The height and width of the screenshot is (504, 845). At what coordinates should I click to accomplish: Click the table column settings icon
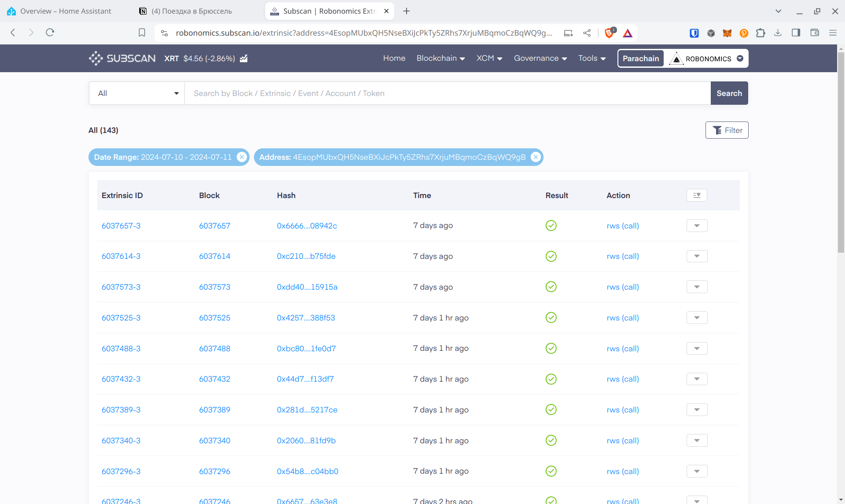697,195
